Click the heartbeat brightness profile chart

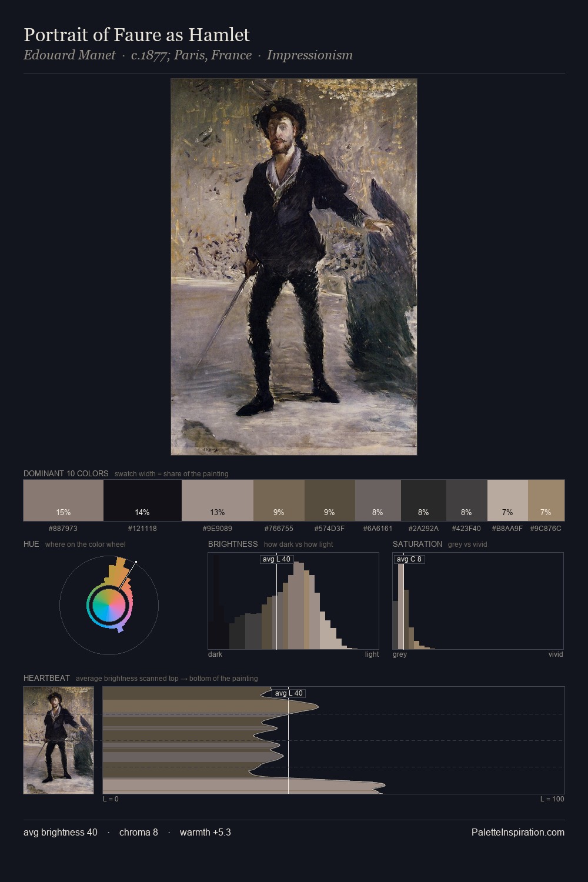[x=333, y=740]
